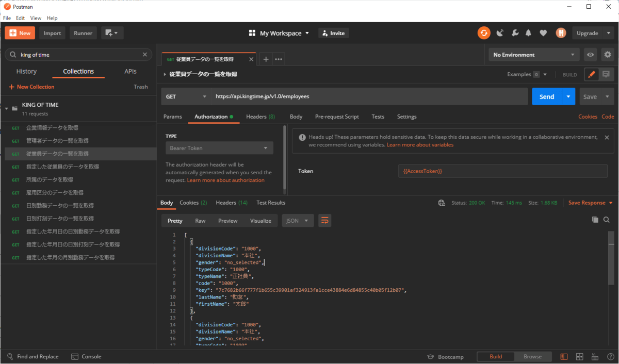The height and width of the screenshot is (364, 619).
Task: Click the wrench settings icon in header
Action: (514, 33)
